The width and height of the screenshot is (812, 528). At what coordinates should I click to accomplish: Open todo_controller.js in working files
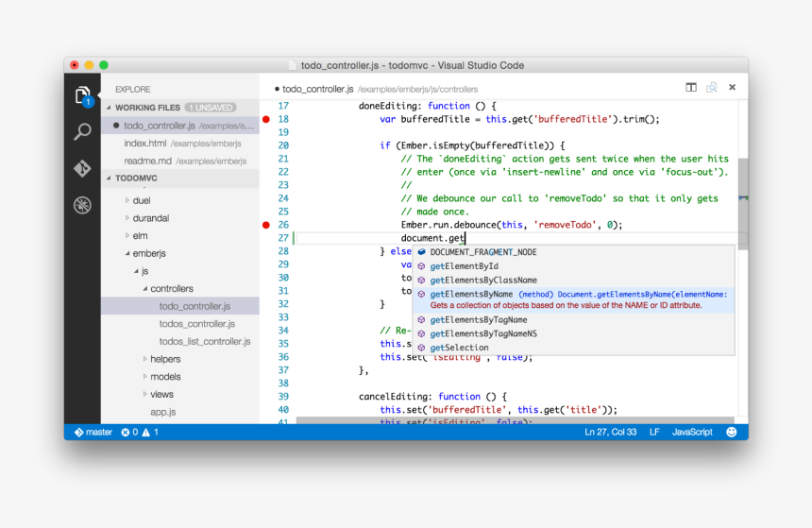point(180,126)
